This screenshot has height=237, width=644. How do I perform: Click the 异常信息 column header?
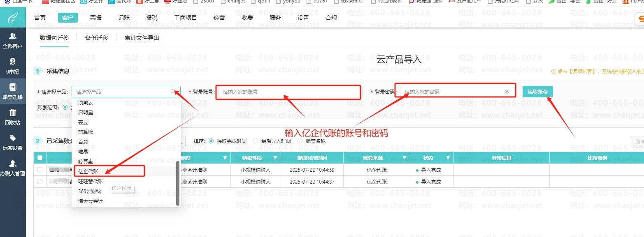click(501, 158)
